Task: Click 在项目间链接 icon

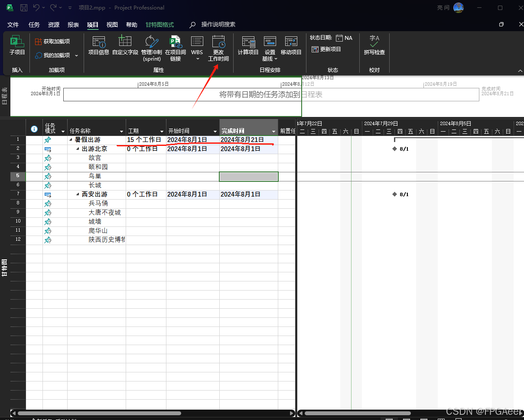Action: 176,42
